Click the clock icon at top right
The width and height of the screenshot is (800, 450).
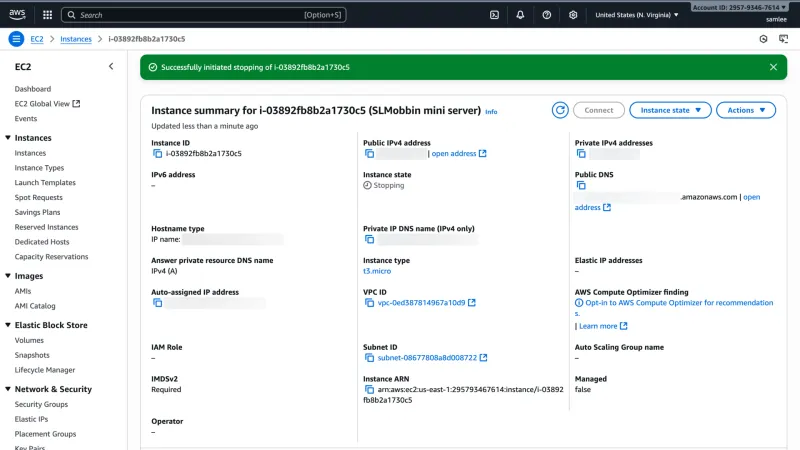pyautogui.click(x=763, y=39)
